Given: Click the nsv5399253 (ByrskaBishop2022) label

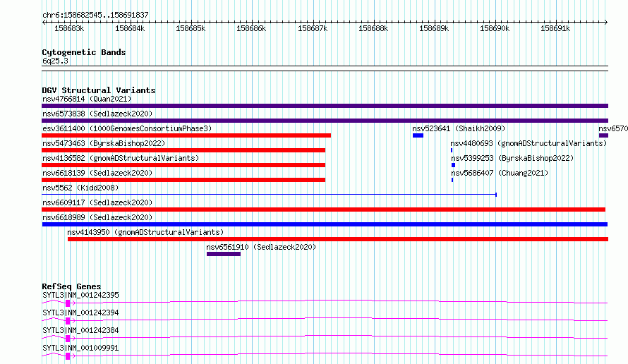Looking at the screenshot, I should click(513, 158).
